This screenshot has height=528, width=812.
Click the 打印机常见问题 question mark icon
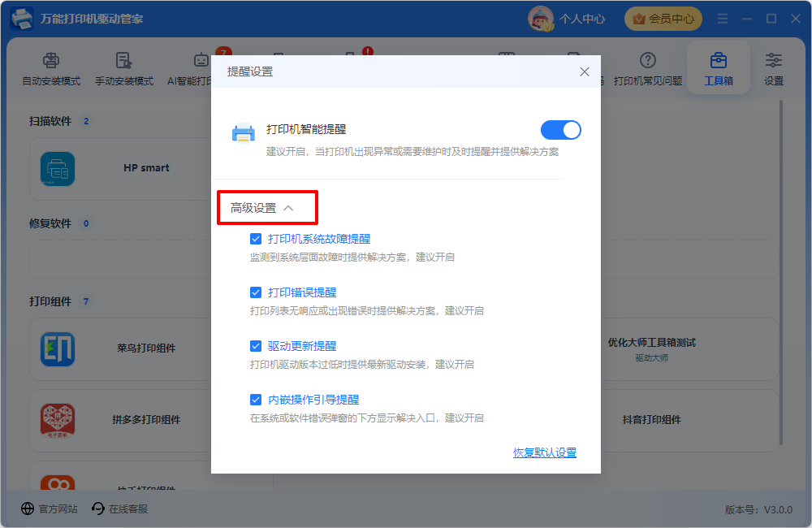pos(648,60)
